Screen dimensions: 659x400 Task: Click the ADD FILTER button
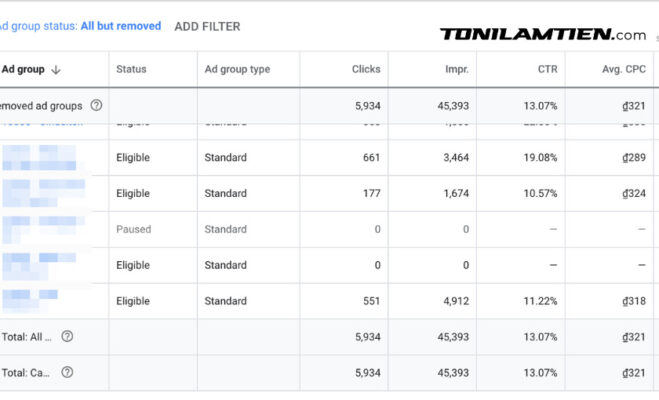pos(207,26)
